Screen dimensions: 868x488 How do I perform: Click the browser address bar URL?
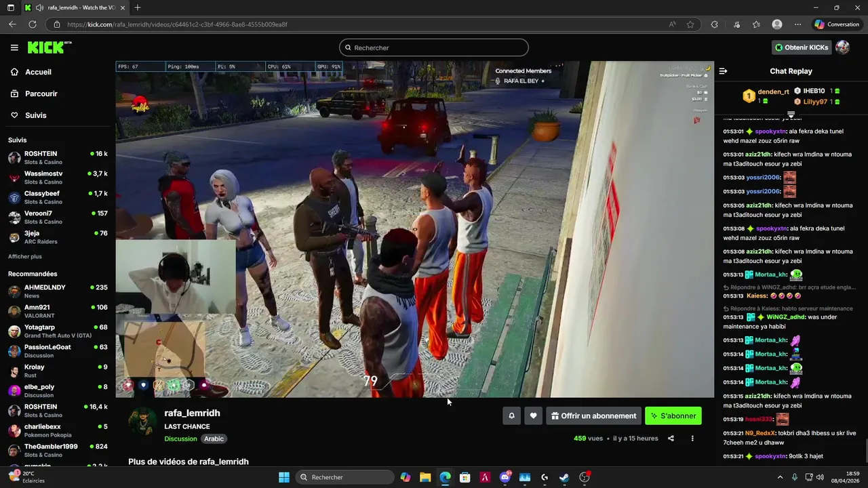(x=177, y=24)
